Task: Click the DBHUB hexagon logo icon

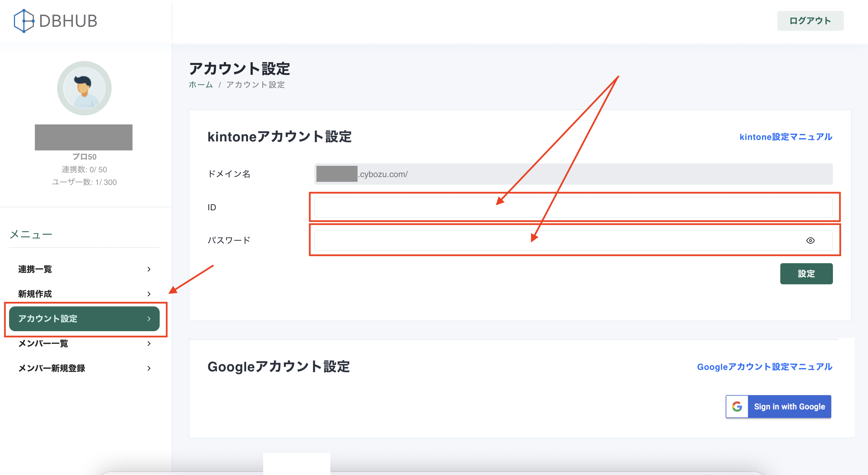Action: coord(24,21)
